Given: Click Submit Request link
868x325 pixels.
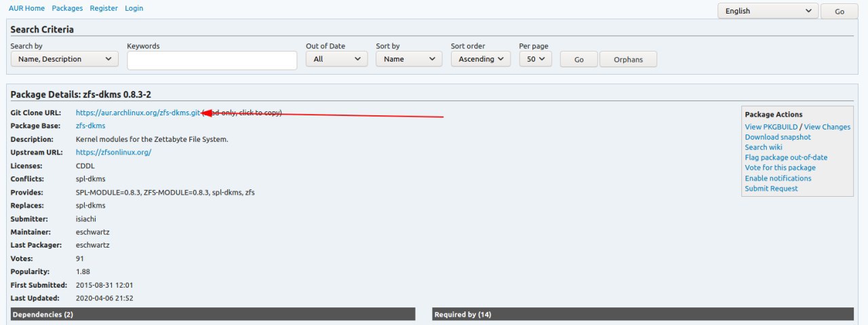Looking at the screenshot, I should coord(771,189).
